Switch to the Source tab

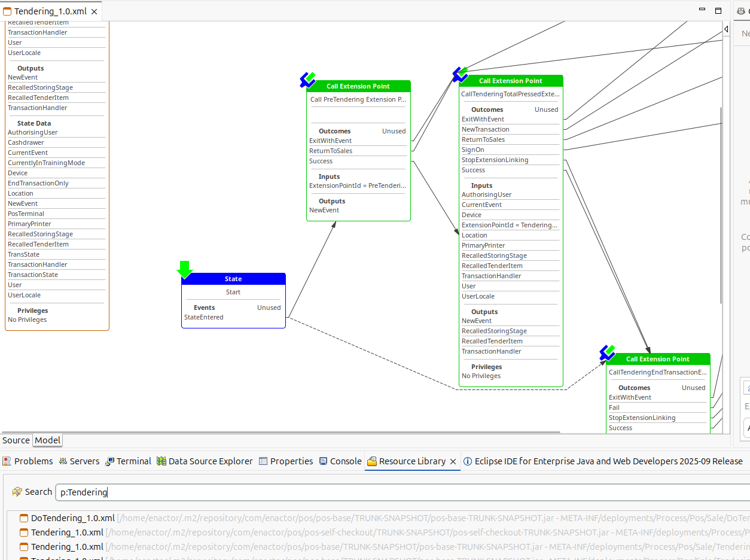16,440
